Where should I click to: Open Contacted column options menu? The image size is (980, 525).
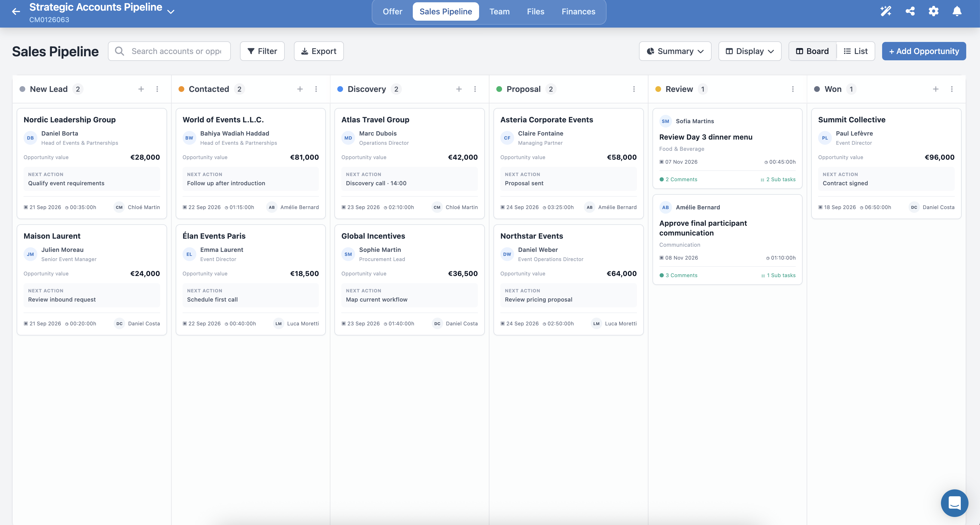pyautogui.click(x=316, y=89)
